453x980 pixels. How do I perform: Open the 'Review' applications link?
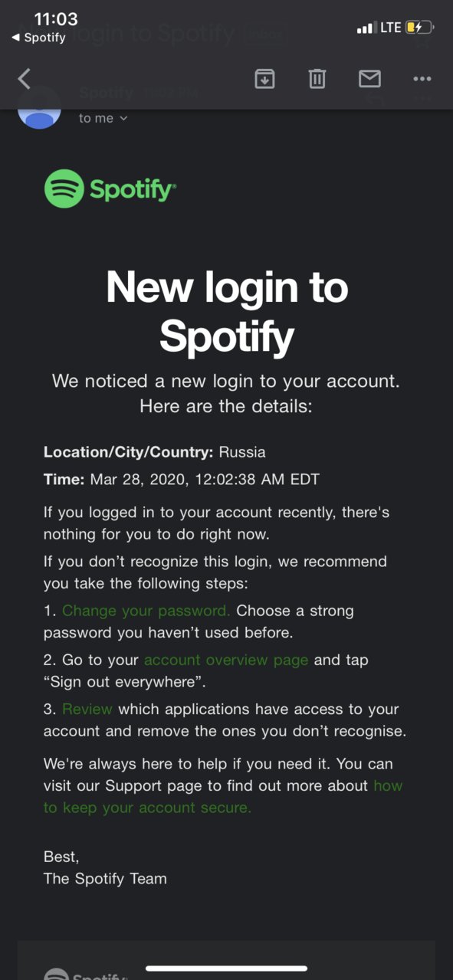click(x=87, y=709)
